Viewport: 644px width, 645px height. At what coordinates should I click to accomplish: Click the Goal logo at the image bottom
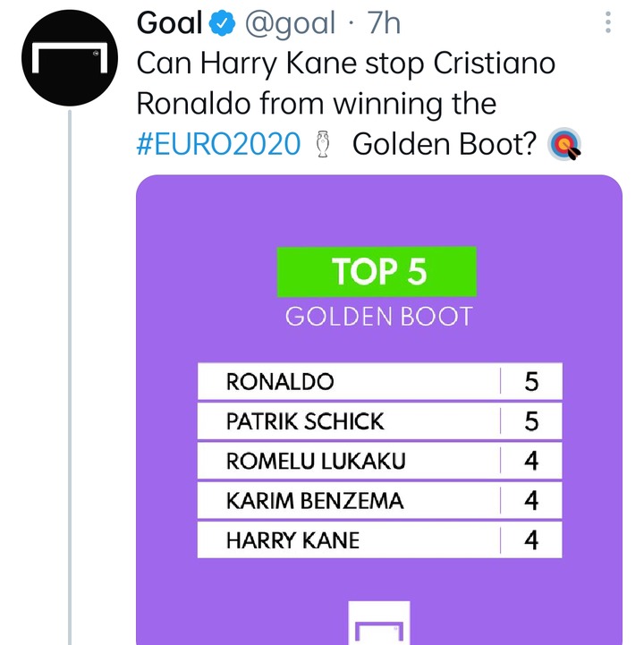378,623
